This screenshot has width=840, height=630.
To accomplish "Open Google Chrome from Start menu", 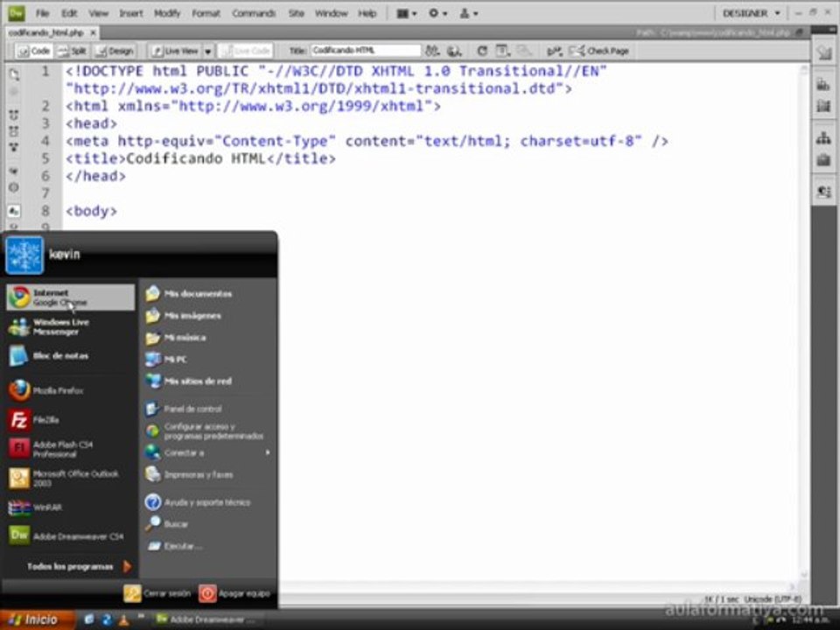I will click(70, 297).
